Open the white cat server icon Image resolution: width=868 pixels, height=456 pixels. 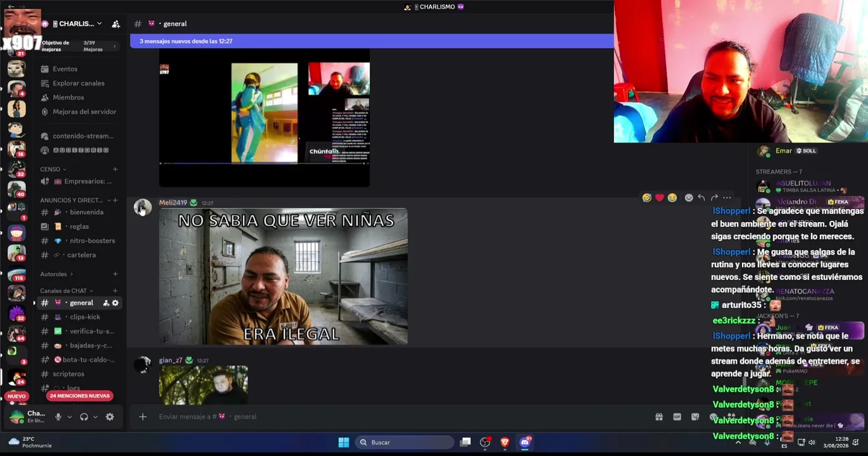pyautogui.click(x=16, y=68)
